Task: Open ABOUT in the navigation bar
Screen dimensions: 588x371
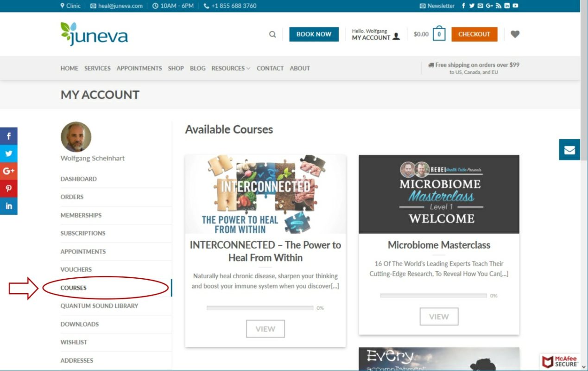Action: pyautogui.click(x=300, y=68)
